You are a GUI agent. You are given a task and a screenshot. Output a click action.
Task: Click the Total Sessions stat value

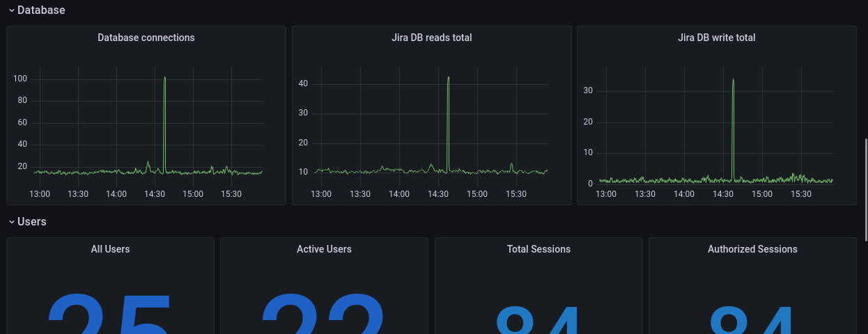(538, 320)
